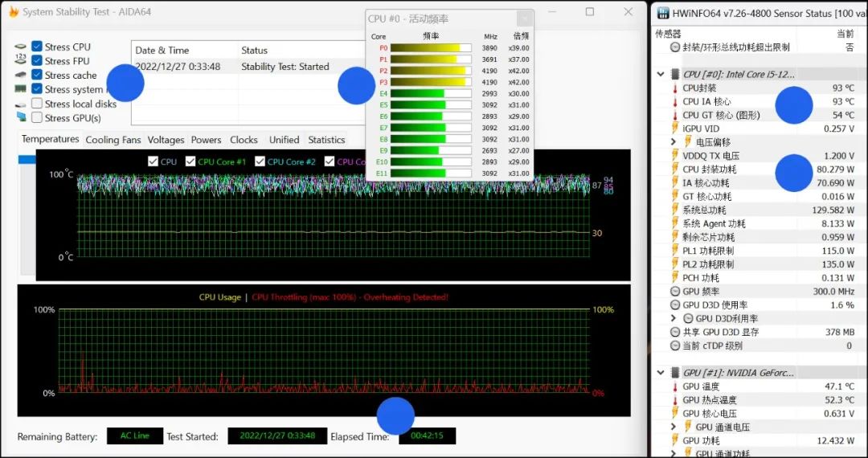Click the thermometer icon next to CPU封装
Screen dimensions: 868x458
pyautogui.click(x=674, y=88)
